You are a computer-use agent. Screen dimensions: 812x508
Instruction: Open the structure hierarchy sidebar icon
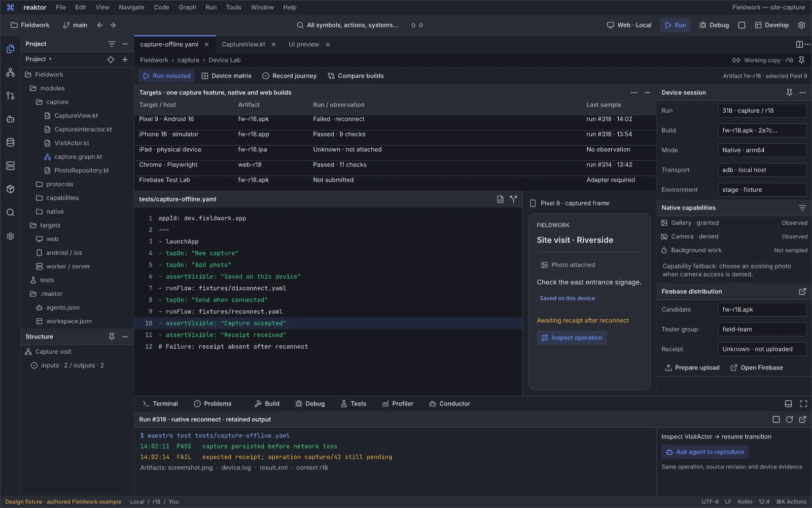click(10, 73)
